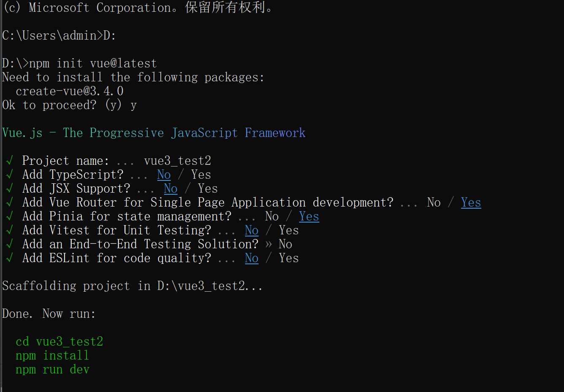Select the underlined No for JSX Support

pos(170,189)
